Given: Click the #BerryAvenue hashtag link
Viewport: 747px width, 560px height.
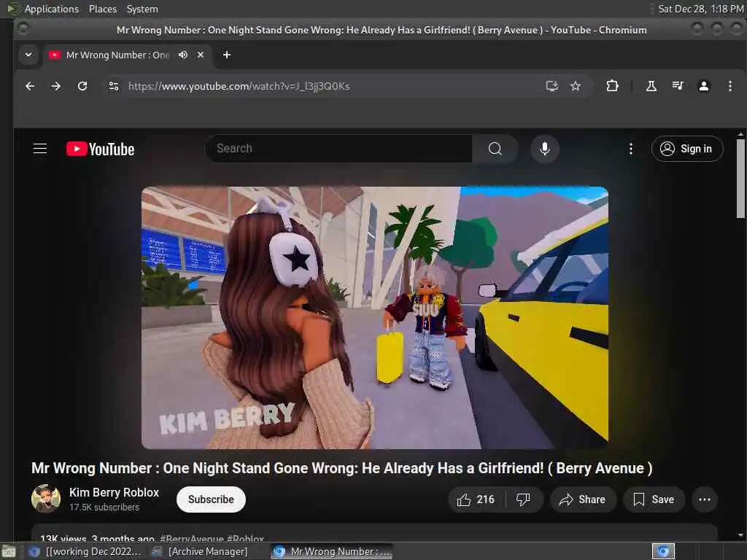Looking at the screenshot, I should click(192, 538).
